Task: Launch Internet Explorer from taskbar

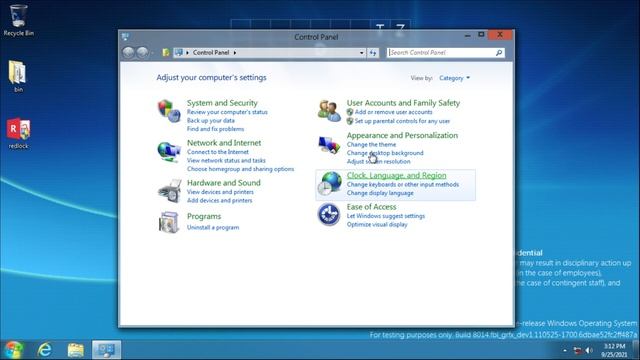Action: pos(44,350)
